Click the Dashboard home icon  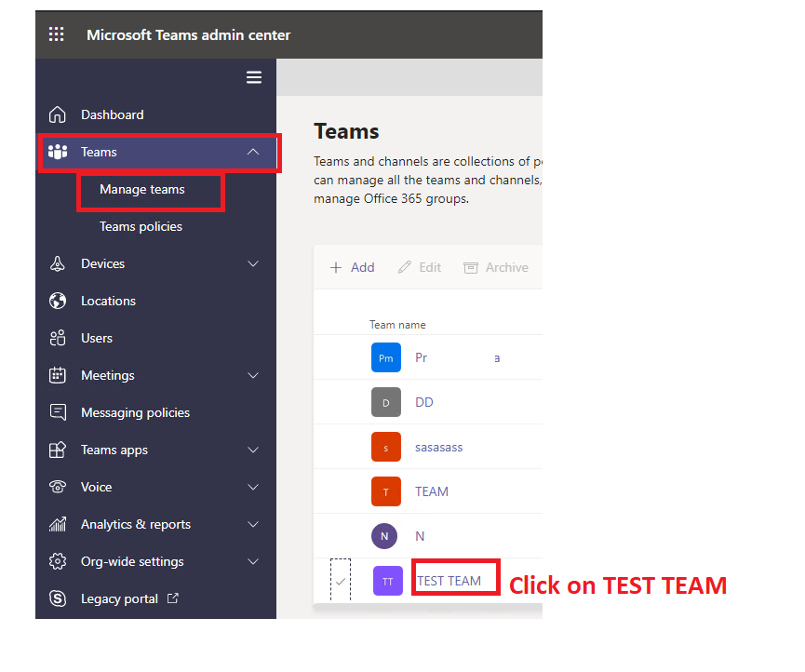58,114
